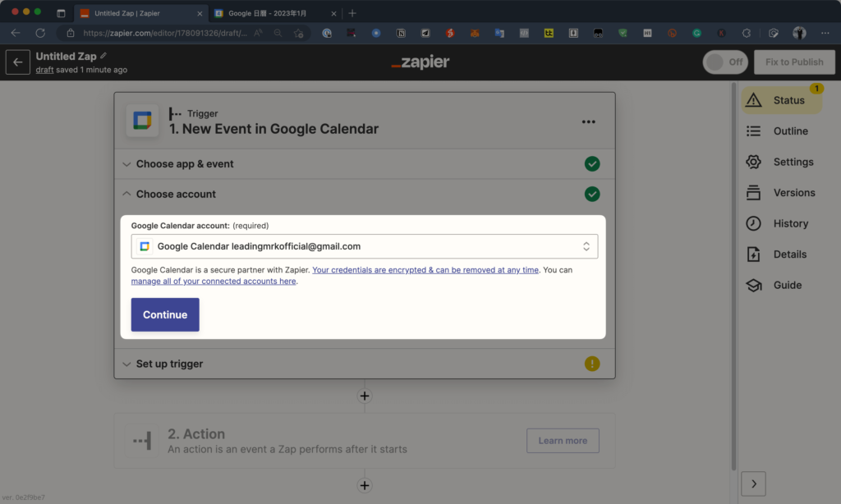Image resolution: width=841 pixels, height=504 pixels.
Task: Click the browser back button
Action: tap(16, 33)
